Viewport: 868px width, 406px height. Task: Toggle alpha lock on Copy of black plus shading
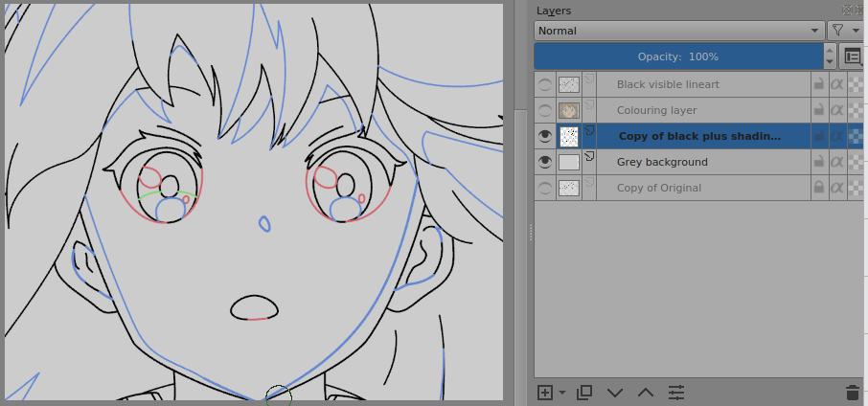[x=857, y=136]
